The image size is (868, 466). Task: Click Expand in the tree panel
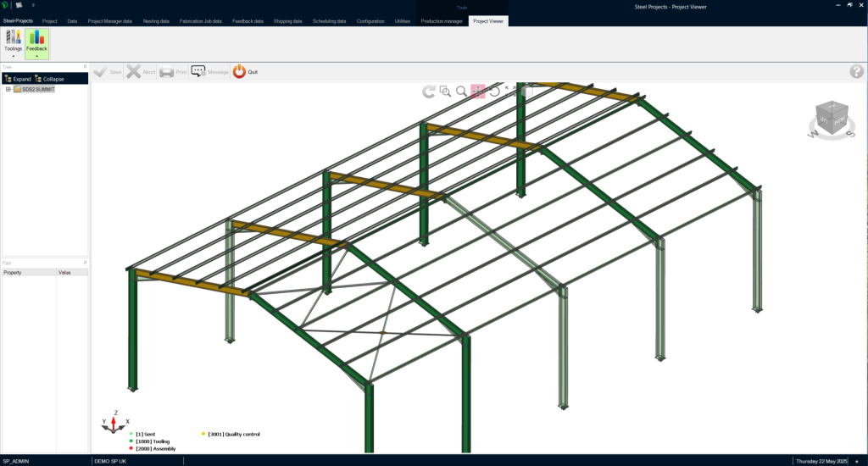click(x=17, y=79)
